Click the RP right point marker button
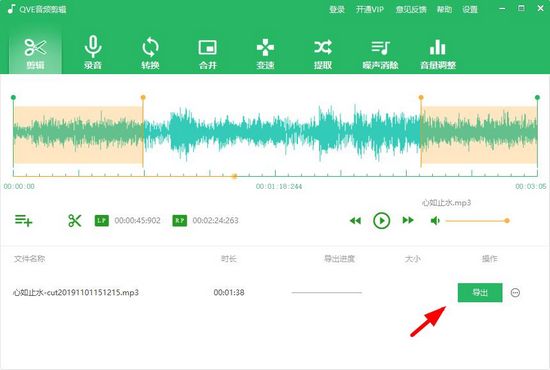The width and height of the screenshot is (550, 370). click(x=180, y=221)
